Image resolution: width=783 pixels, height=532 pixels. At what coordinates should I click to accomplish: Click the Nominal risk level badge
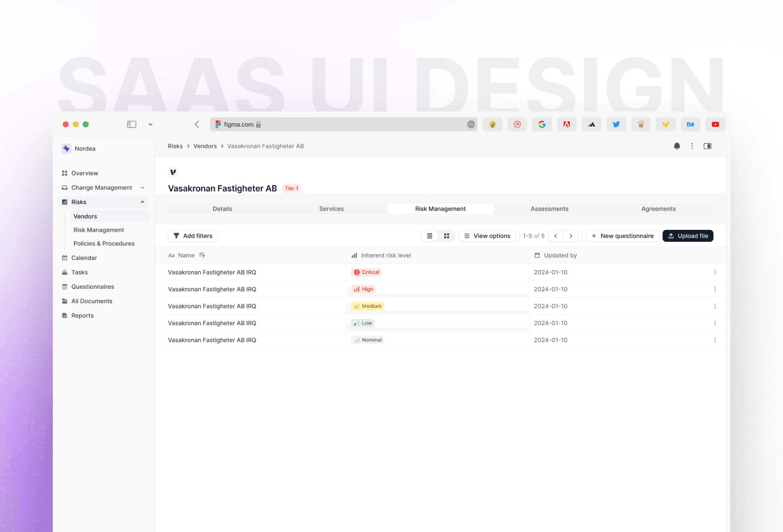click(x=367, y=340)
